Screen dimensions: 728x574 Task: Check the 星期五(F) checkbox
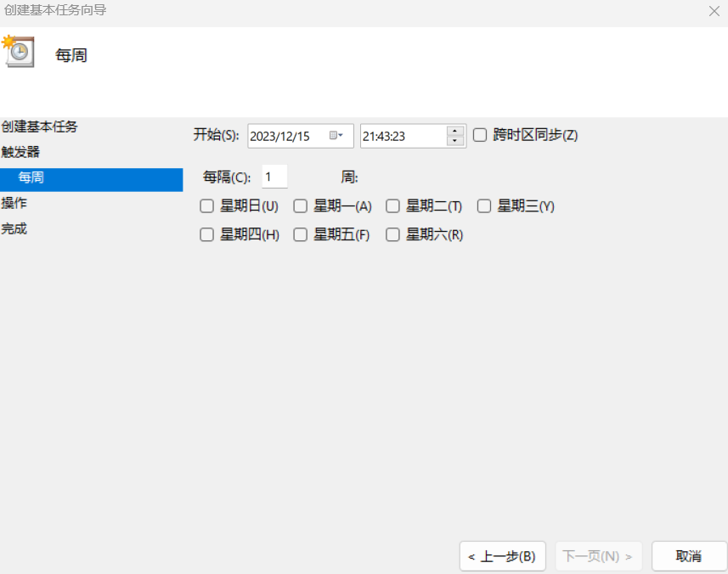tap(300, 234)
